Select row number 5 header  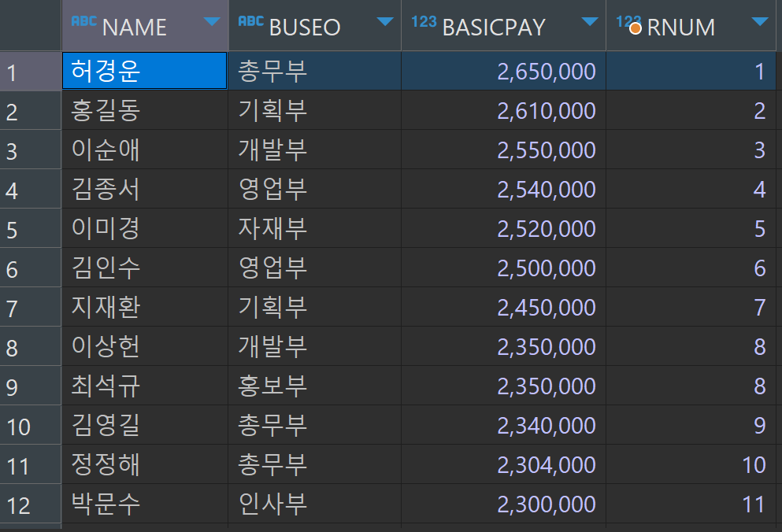point(31,229)
